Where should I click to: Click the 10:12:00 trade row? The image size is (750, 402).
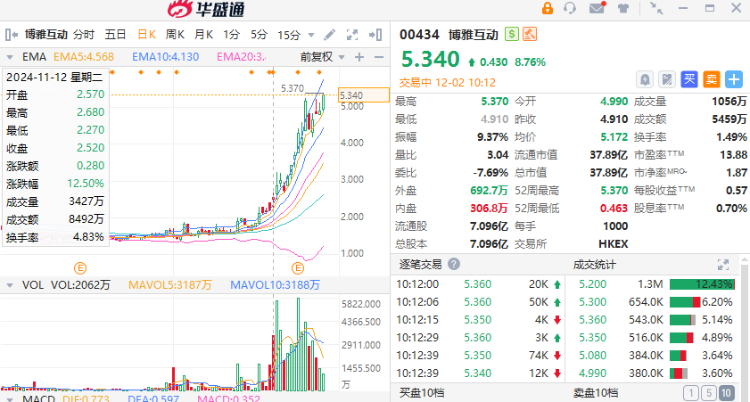pos(478,284)
